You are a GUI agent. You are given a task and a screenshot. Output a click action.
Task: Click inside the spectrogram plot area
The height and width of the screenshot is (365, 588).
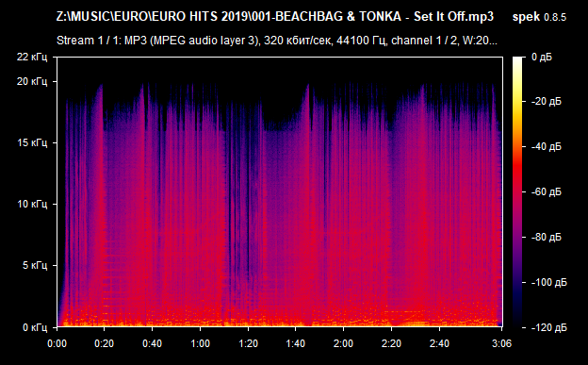point(280,191)
